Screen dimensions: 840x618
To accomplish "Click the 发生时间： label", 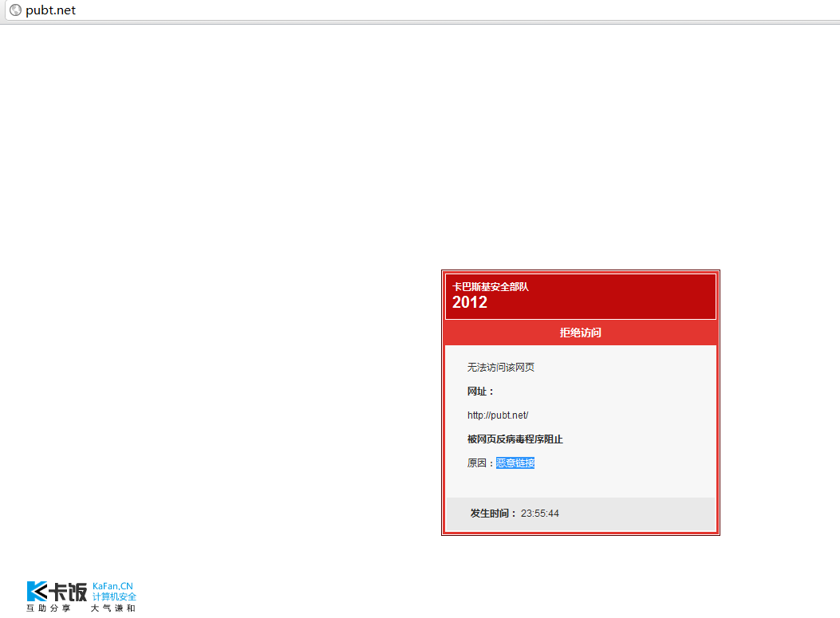I will click(494, 514).
